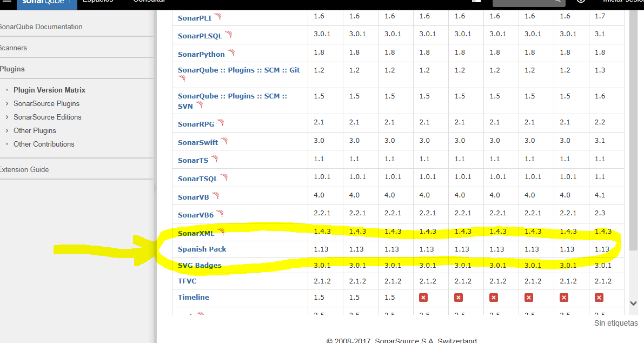Select Plugin Version Matrix in sidebar

pyautogui.click(x=49, y=90)
